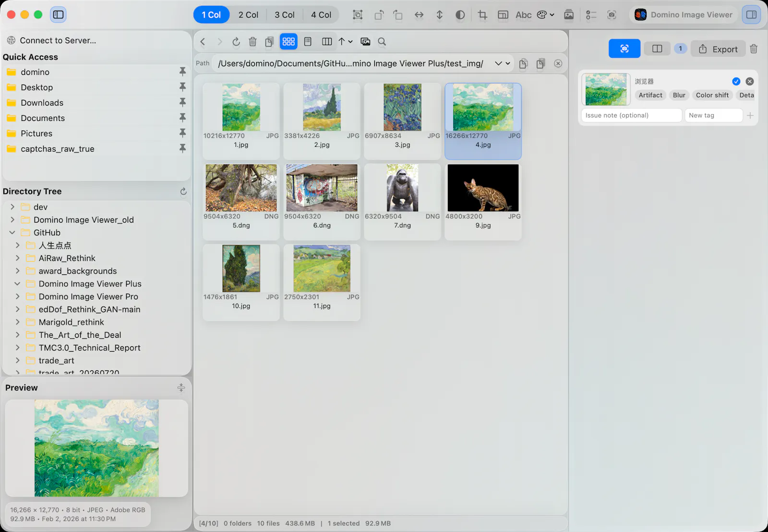Open the checklist icon in toolbar
The height and width of the screenshot is (532, 768).
coord(591,15)
